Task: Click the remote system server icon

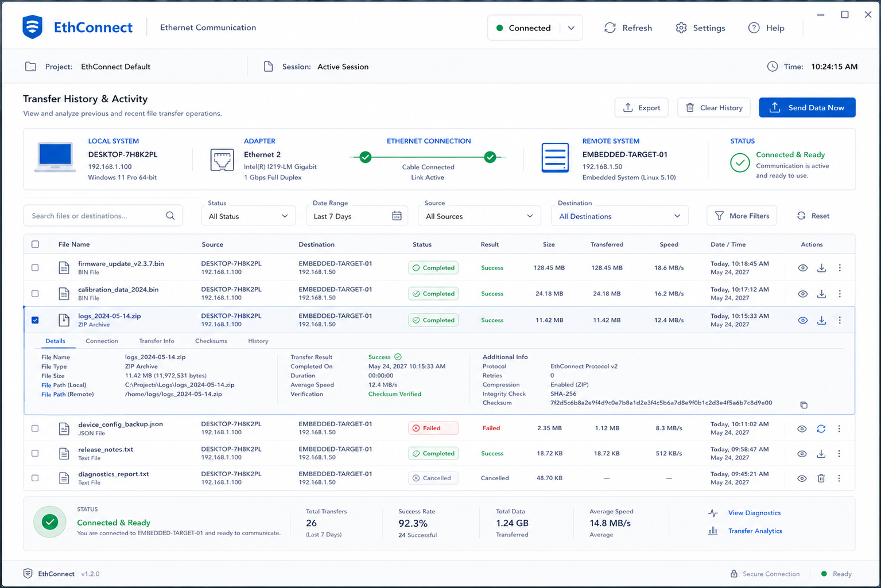Action: pyautogui.click(x=555, y=158)
